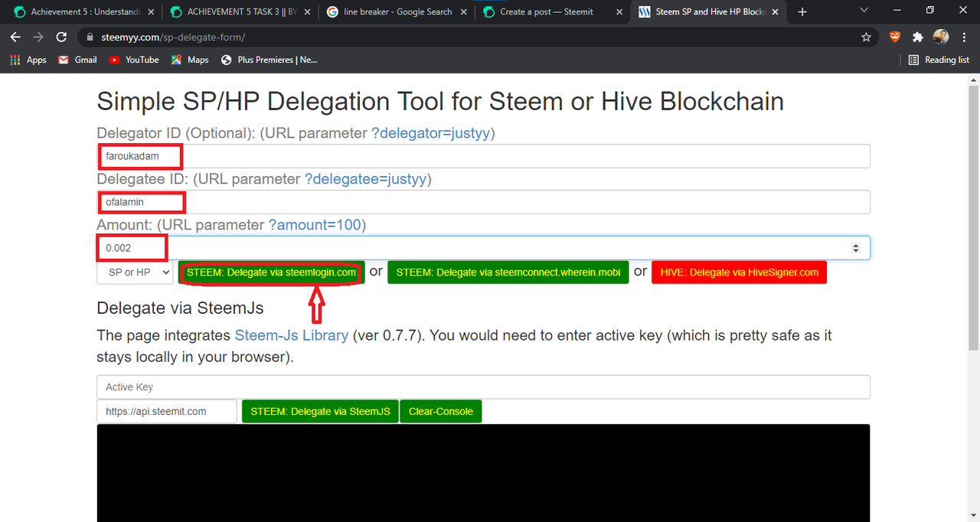This screenshot has height=522, width=980.
Task: Click the Clear-Console button
Action: tap(441, 411)
